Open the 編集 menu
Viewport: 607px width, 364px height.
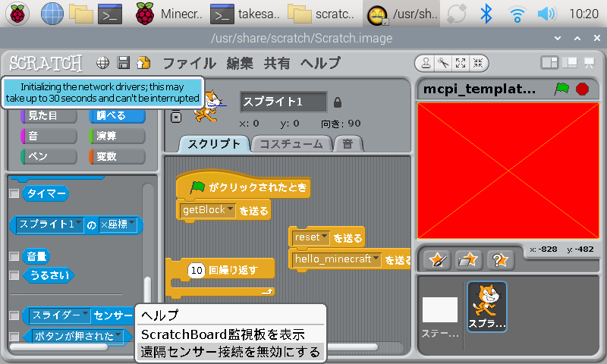pyautogui.click(x=240, y=63)
